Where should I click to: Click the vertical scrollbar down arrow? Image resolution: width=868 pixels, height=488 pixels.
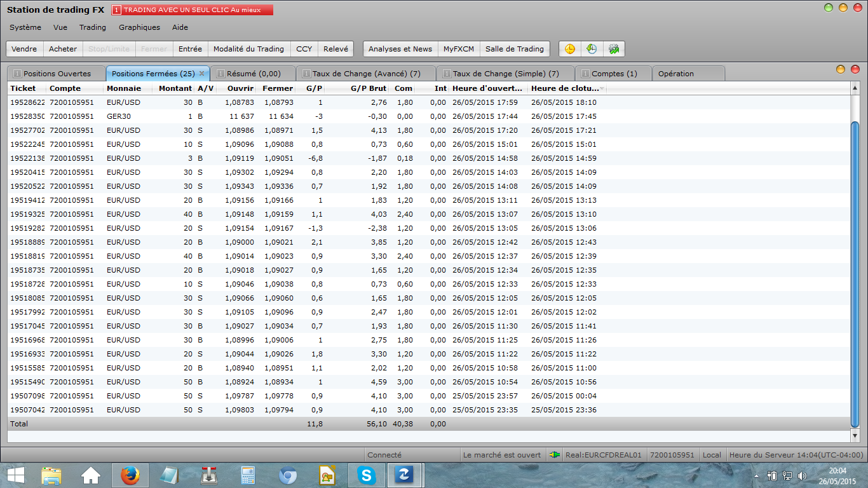(855, 436)
